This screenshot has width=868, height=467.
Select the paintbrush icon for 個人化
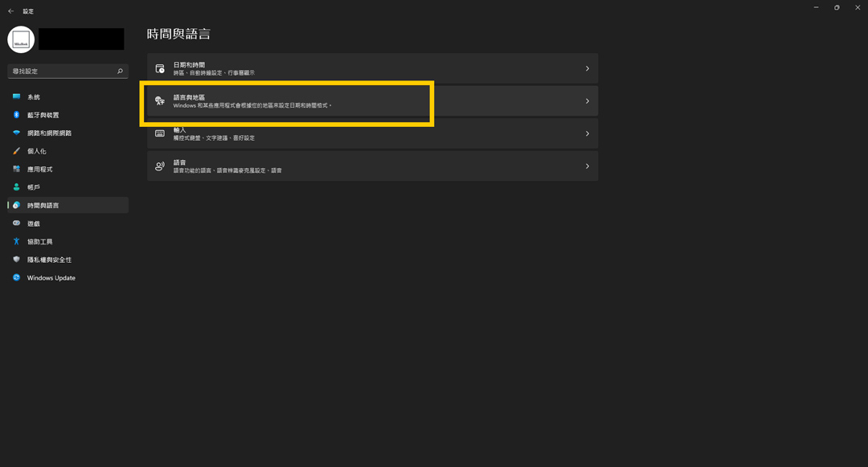tap(17, 151)
